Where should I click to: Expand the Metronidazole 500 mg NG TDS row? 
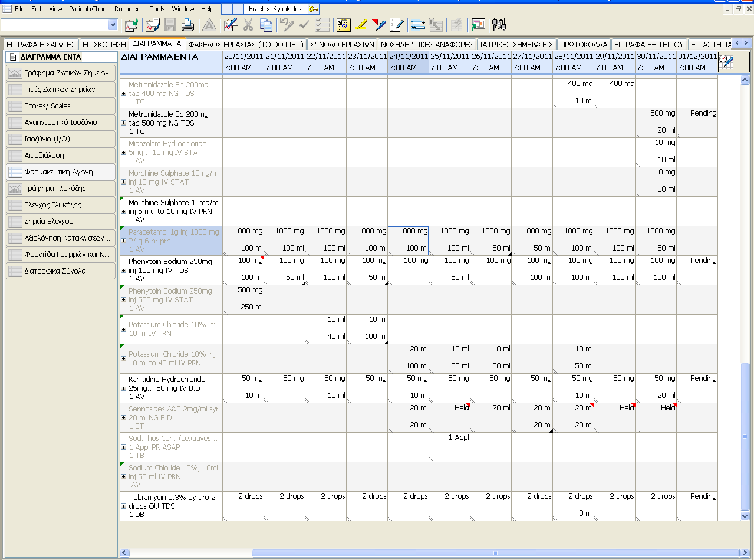coord(123,123)
